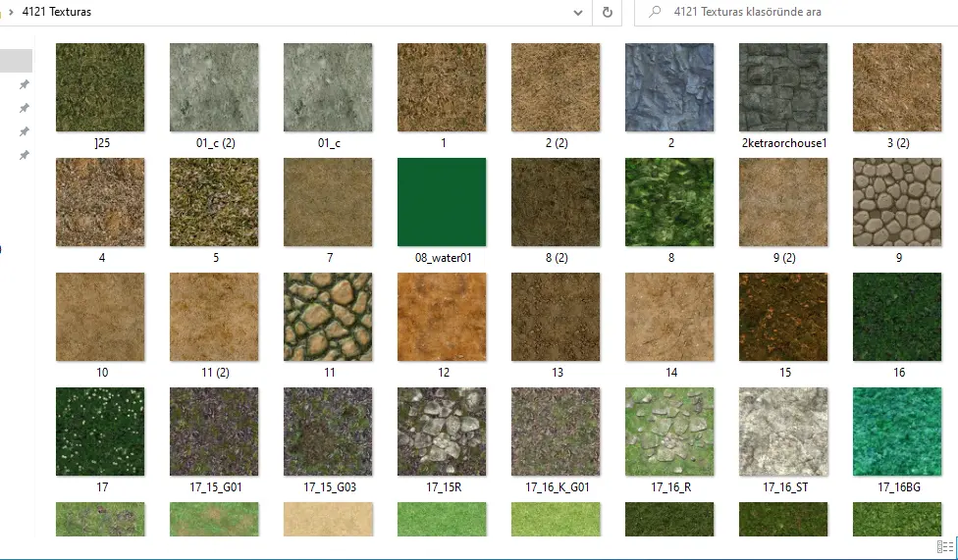Select the leafy green texture named 8
Screen dimensions: 958x560
(669, 202)
